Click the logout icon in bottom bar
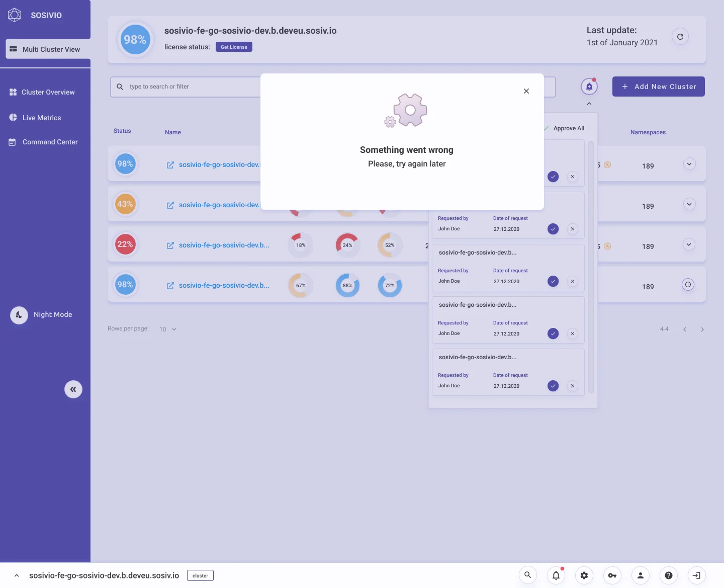 click(x=697, y=575)
